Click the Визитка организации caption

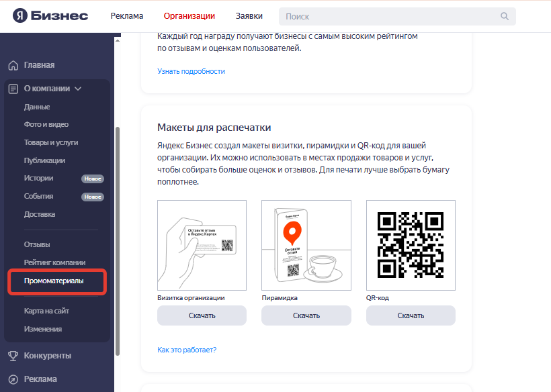tap(191, 297)
